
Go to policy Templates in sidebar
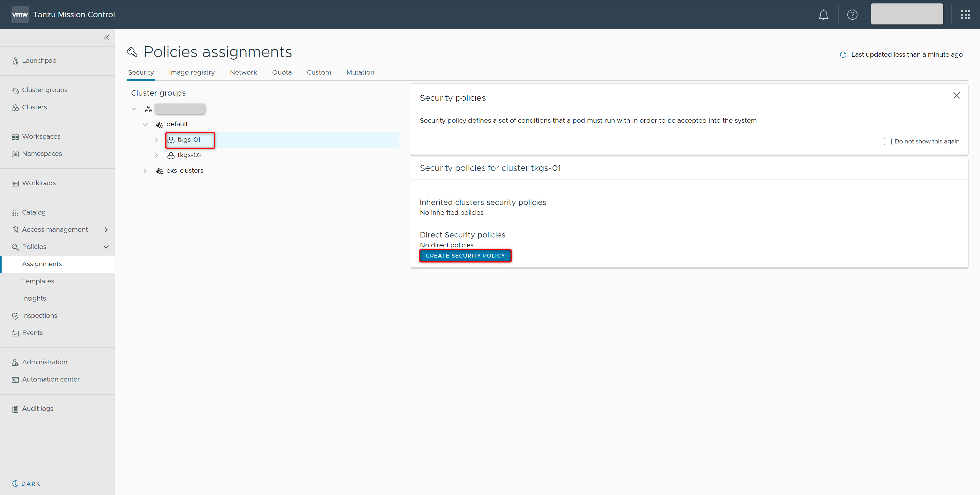tap(38, 281)
